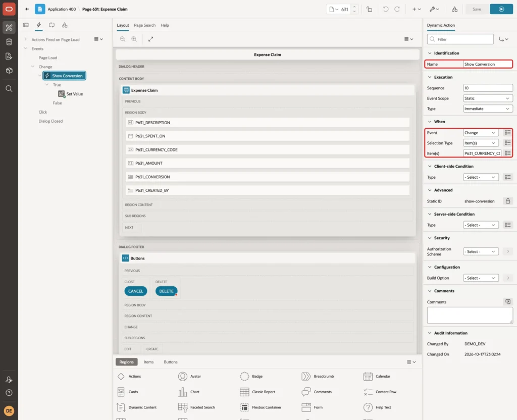Pick the Cards region icon
517x420 pixels.
pyautogui.click(x=121, y=392)
